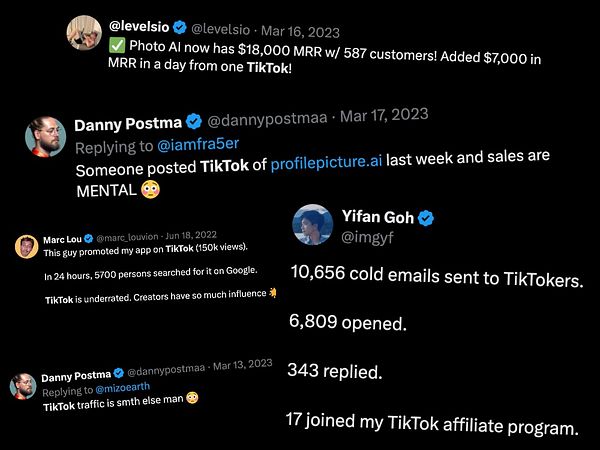Click the @dannypostmaa handle on Mar 17 tweet
The width and height of the screenshot is (600, 450).
[x=267, y=119]
